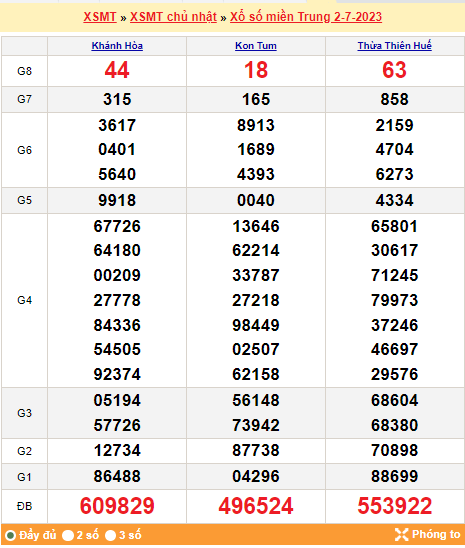465x548 pixels.
Task: Click the G7 result 165
Action: [x=256, y=99]
